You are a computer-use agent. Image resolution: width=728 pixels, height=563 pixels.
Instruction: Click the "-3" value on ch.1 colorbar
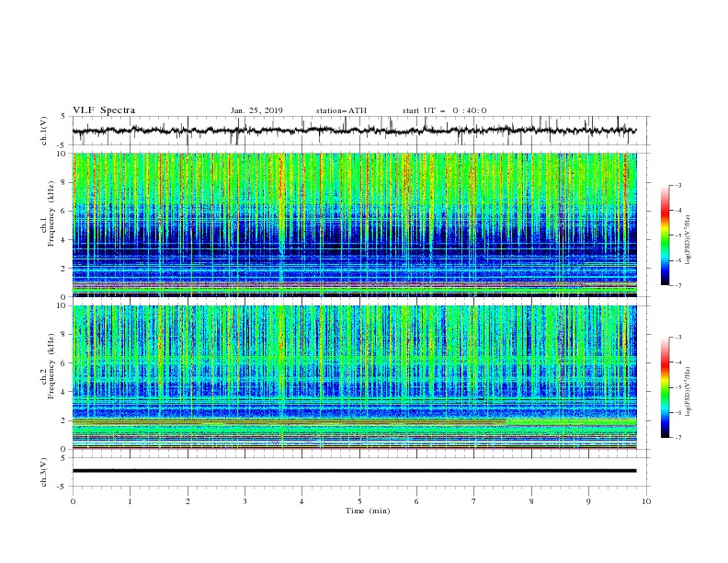point(678,185)
